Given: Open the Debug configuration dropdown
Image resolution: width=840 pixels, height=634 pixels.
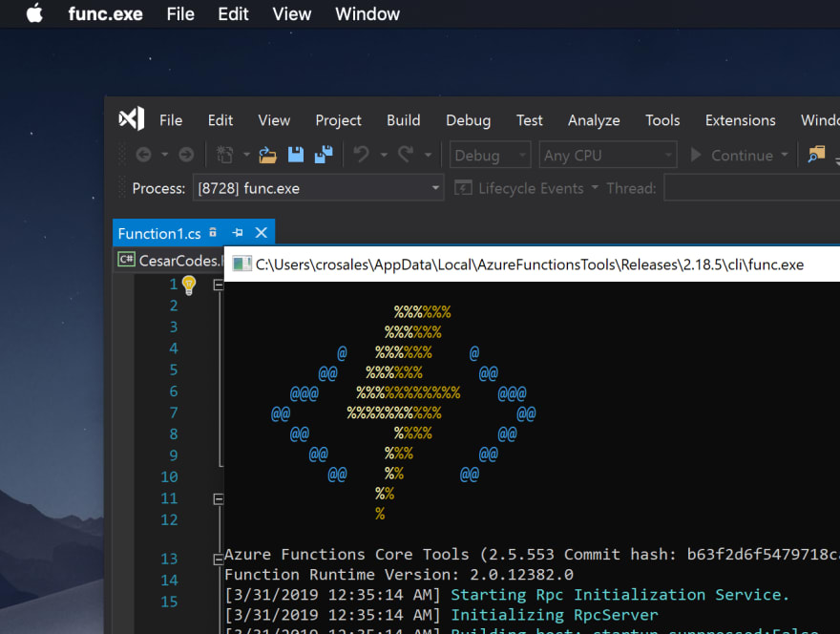Looking at the screenshot, I should tap(491, 156).
